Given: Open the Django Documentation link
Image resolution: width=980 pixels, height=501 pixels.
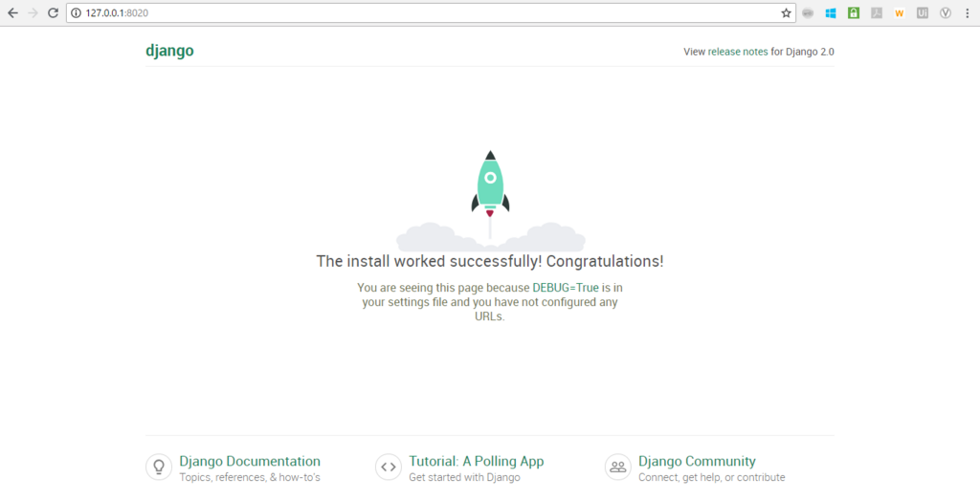Looking at the screenshot, I should click(x=250, y=462).
